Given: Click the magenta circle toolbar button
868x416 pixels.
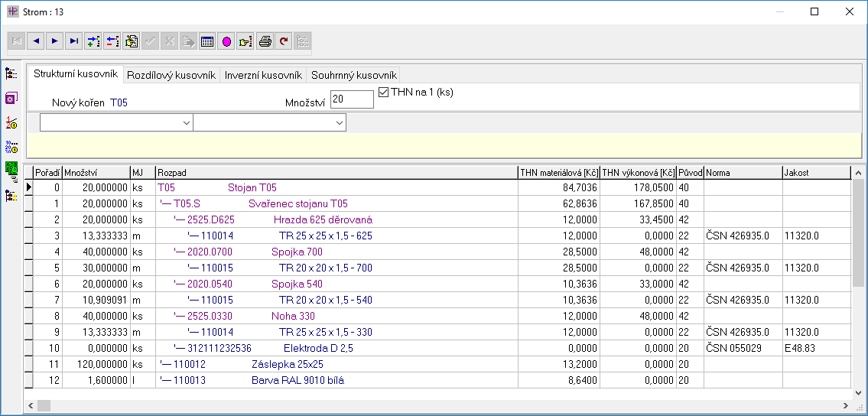Looking at the screenshot, I should 226,41.
